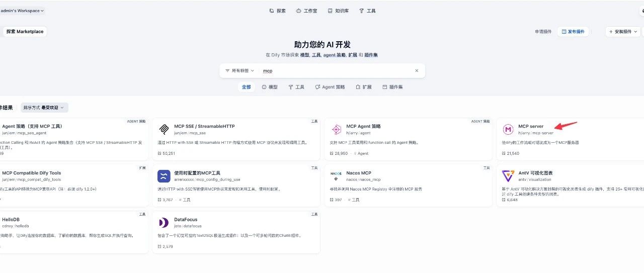Click the 使用时配置的MCP工具 blue icon

[164, 176]
